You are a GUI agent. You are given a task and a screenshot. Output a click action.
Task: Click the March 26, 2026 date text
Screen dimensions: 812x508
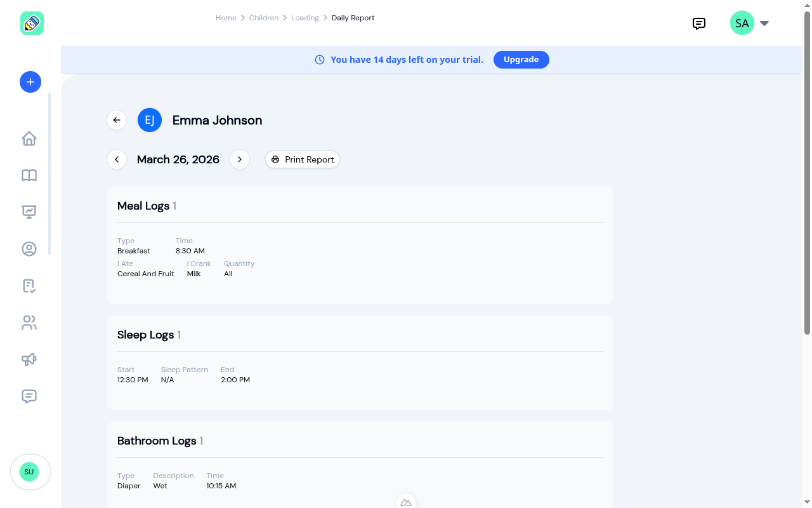[x=178, y=159]
